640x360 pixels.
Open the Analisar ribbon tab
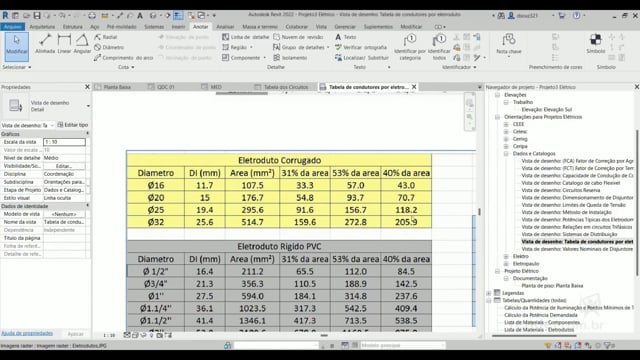(x=225, y=27)
